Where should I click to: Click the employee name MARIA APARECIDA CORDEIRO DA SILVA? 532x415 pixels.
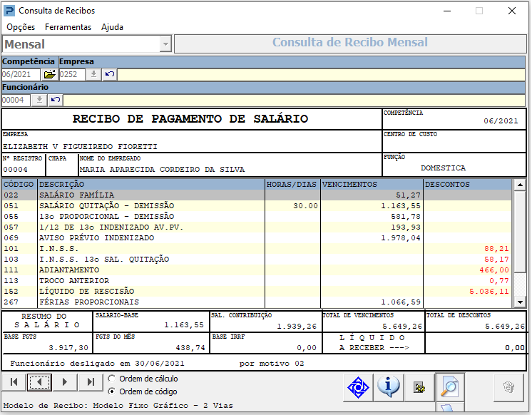162,169
